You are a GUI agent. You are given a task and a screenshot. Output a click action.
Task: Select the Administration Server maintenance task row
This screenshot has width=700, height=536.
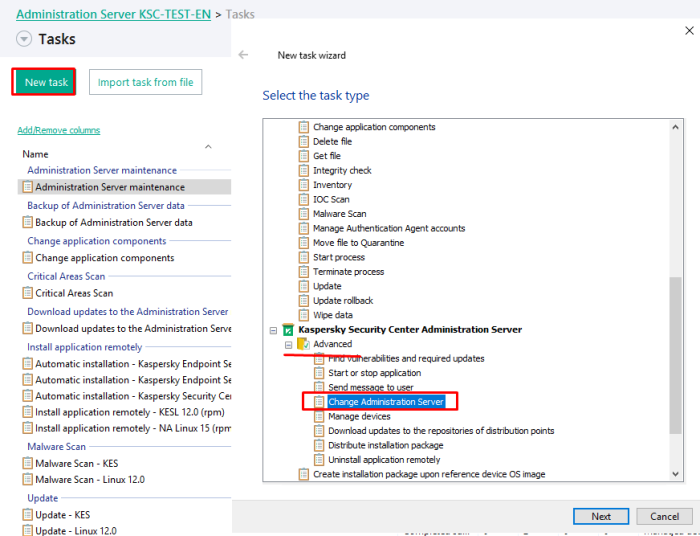pos(125,187)
